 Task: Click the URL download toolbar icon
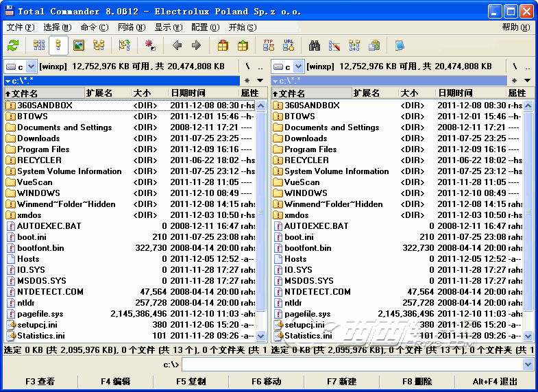tap(289, 46)
